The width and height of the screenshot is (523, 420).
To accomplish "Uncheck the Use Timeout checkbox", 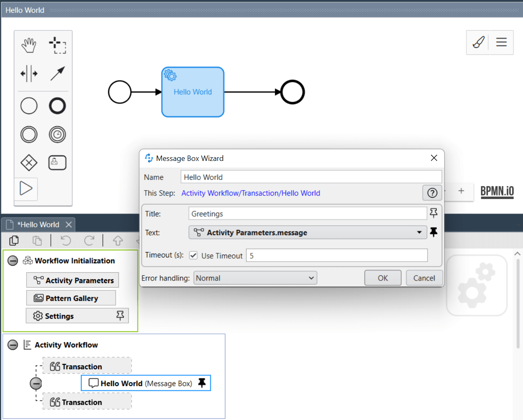I will coord(193,255).
